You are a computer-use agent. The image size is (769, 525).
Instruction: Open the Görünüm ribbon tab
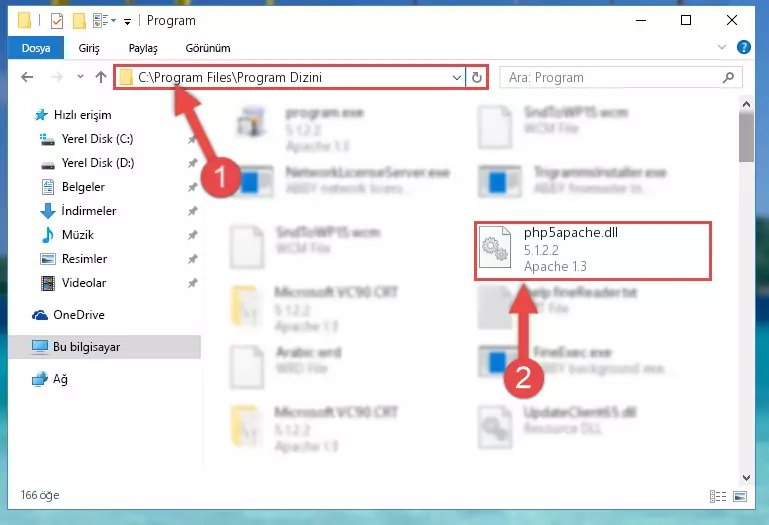pyautogui.click(x=207, y=48)
